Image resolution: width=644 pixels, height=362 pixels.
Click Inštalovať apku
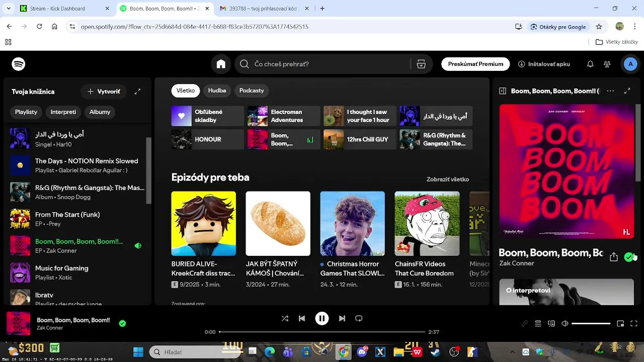click(544, 64)
